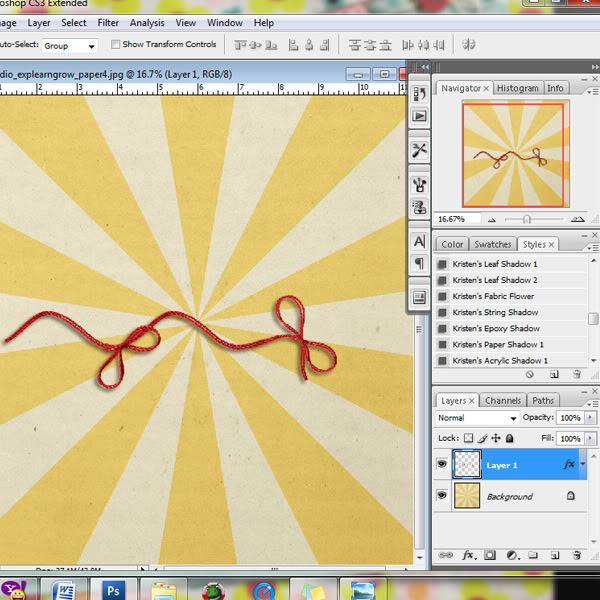Screen dimensions: 600x600
Task: Open the Filter menu
Action: click(108, 23)
